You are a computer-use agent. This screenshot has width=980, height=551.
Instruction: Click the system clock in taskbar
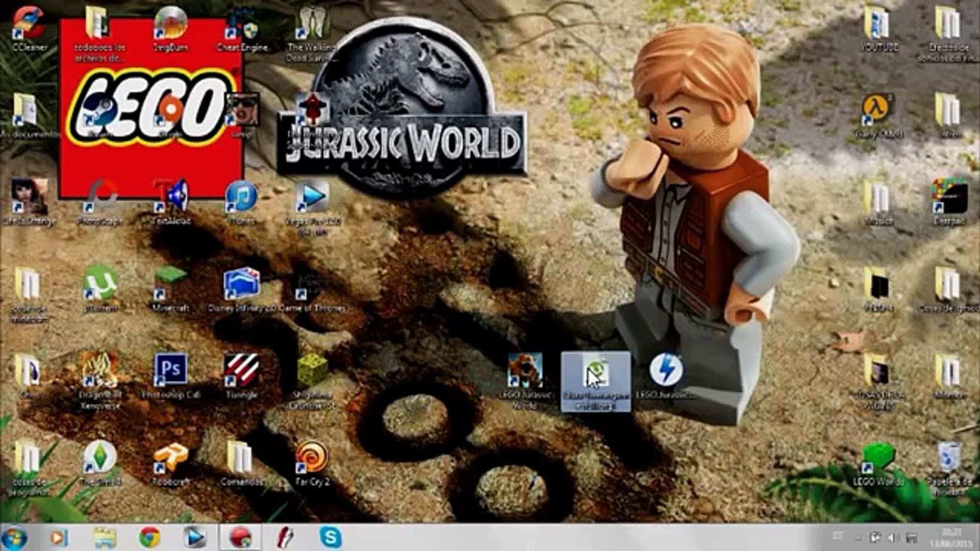[x=950, y=538]
